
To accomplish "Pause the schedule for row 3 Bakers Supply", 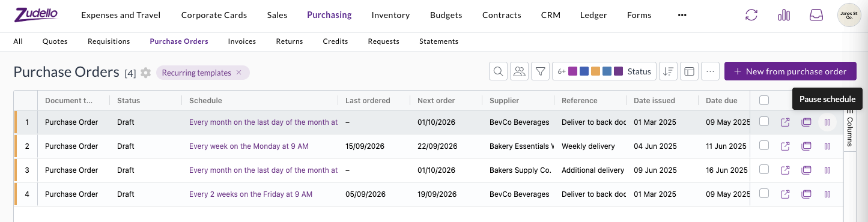I will [827, 170].
